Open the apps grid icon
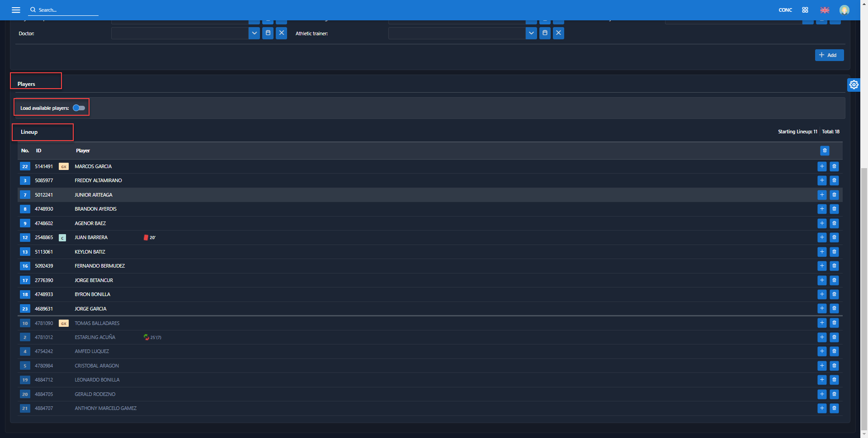This screenshot has height=438, width=868. [805, 10]
